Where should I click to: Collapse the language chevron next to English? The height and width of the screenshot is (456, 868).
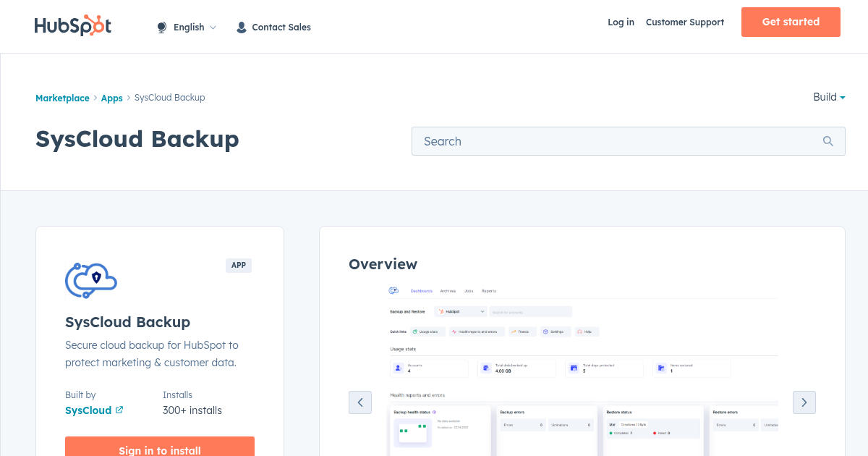[x=213, y=27]
